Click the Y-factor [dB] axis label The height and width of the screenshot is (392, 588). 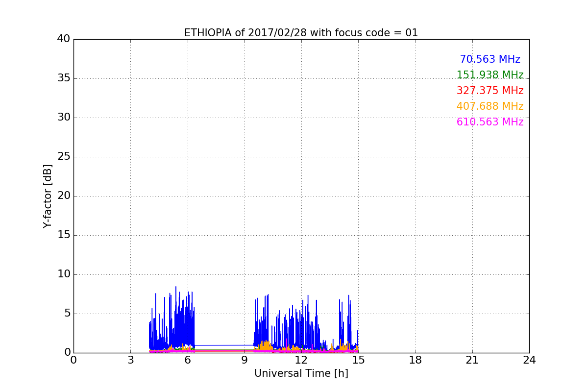(x=48, y=196)
